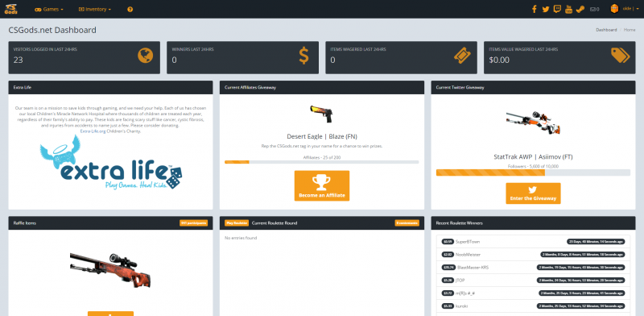The height and width of the screenshot is (316, 644).
Task: Click the Desert Eagle Blaze image
Action: pos(321,114)
